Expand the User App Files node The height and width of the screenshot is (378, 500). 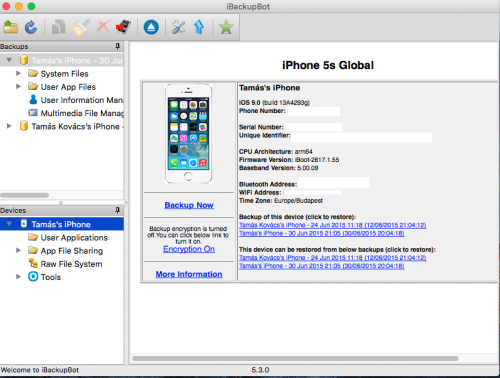(18, 87)
